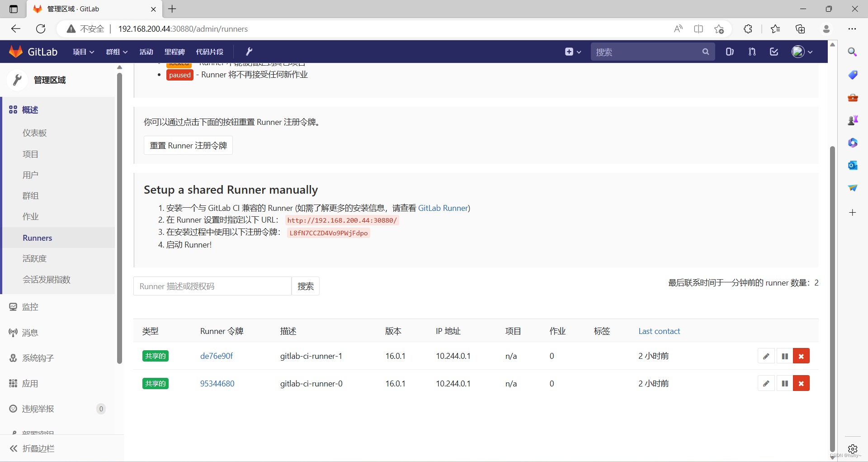The height and width of the screenshot is (462, 868).
Task: Open a new browser tab
Action: [x=172, y=9]
